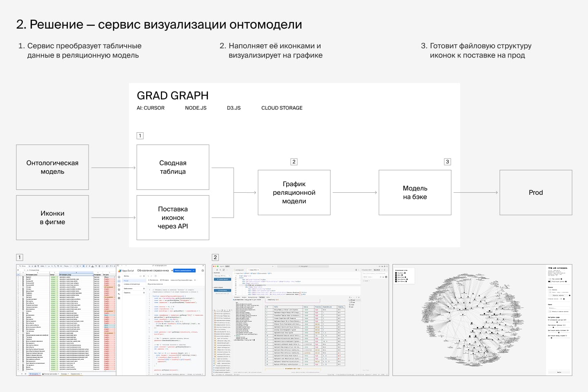Toggle the first switch in the graph side panel
Image resolution: width=588 pixels, height=392 pixels.
click(550, 279)
